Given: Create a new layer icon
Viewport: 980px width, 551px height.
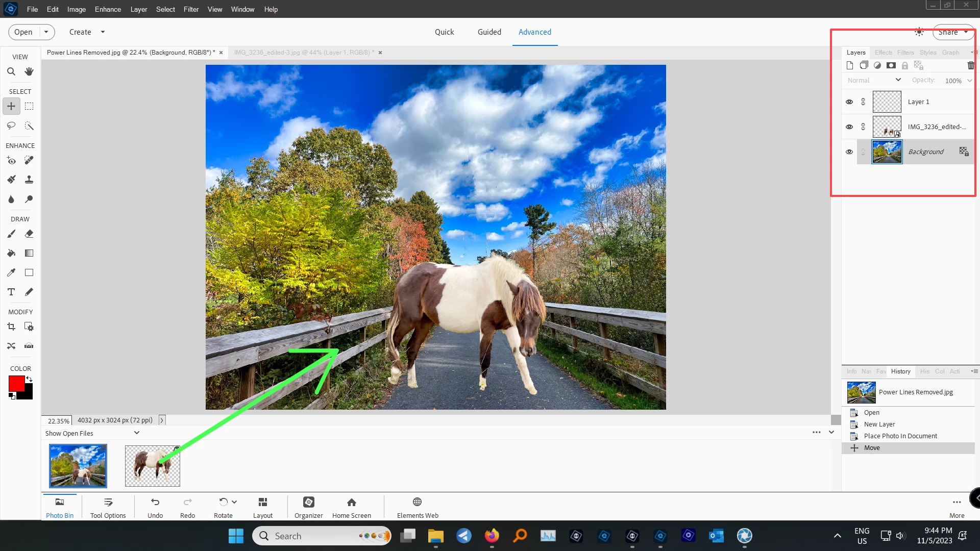Looking at the screenshot, I should (850, 65).
